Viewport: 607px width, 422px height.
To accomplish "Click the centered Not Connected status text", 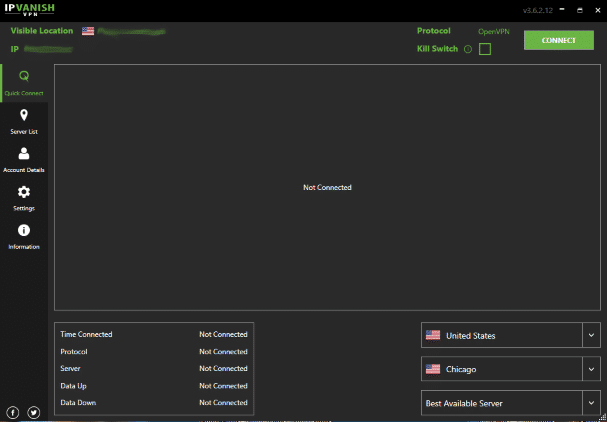I will coord(327,187).
